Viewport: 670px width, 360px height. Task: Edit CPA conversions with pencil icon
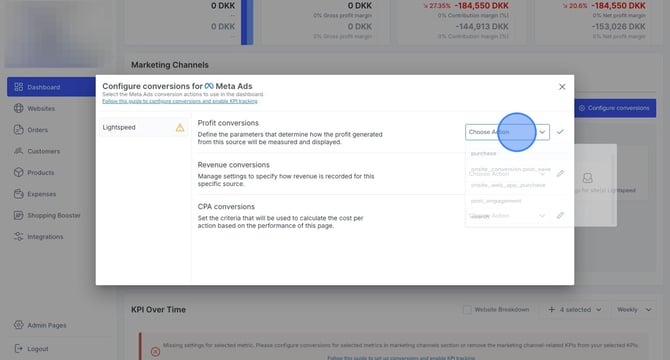[x=560, y=215]
